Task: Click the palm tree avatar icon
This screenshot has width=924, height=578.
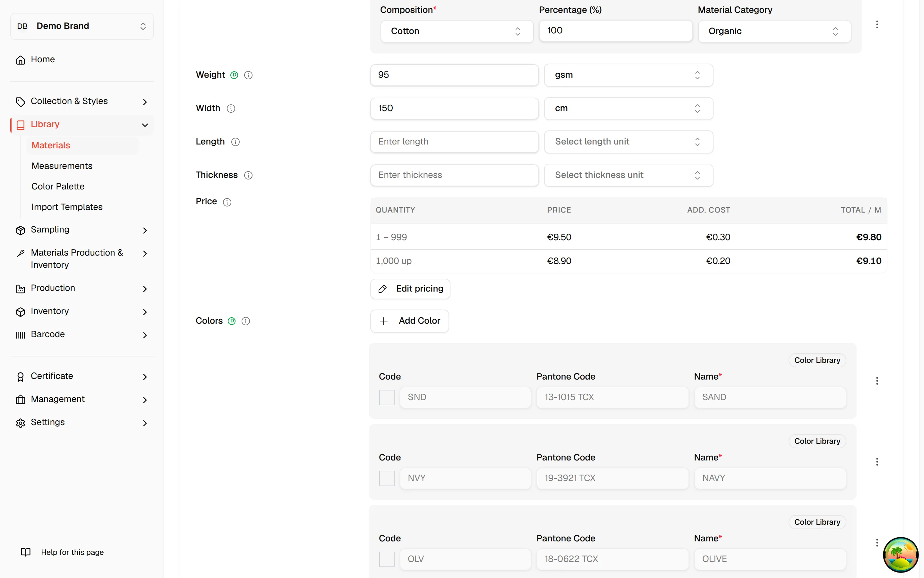Action: pyautogui.click(x=901, y=555)
